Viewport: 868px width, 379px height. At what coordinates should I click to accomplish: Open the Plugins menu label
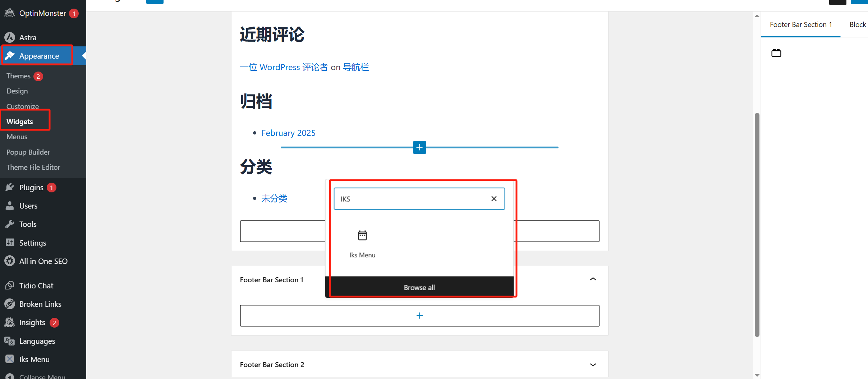coord(31,187)
